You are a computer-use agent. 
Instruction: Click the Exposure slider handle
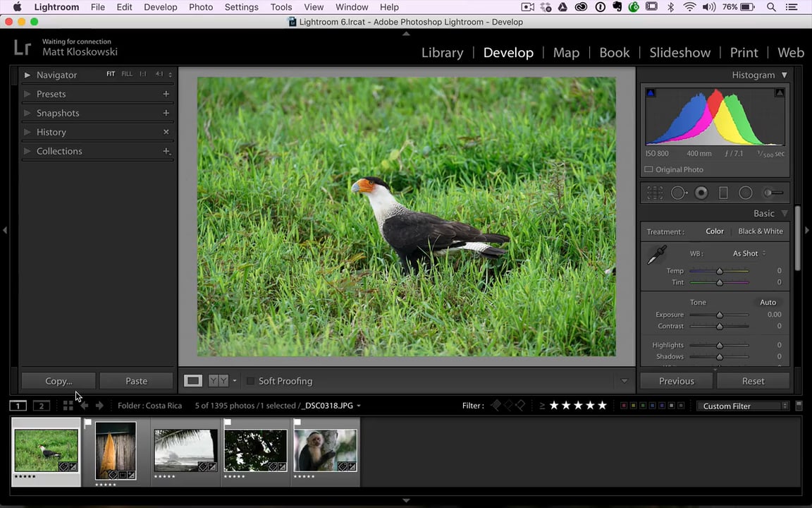720,315
